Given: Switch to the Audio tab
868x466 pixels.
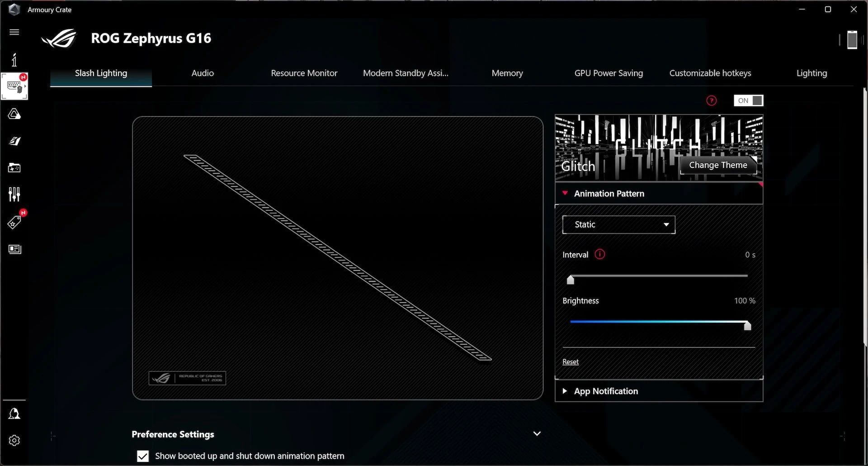Looking at the screenshot, I should click(x=203, y=73).
